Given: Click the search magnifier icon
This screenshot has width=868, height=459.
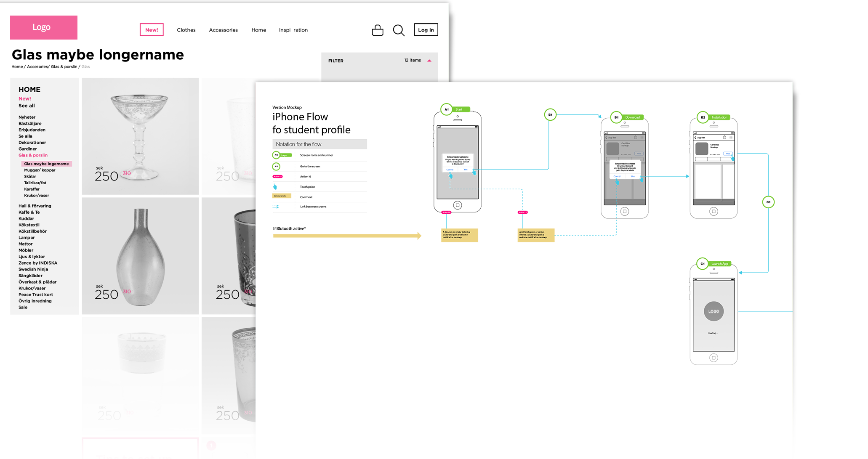Looking at the screenshot, I should click(x=399, y=30).
